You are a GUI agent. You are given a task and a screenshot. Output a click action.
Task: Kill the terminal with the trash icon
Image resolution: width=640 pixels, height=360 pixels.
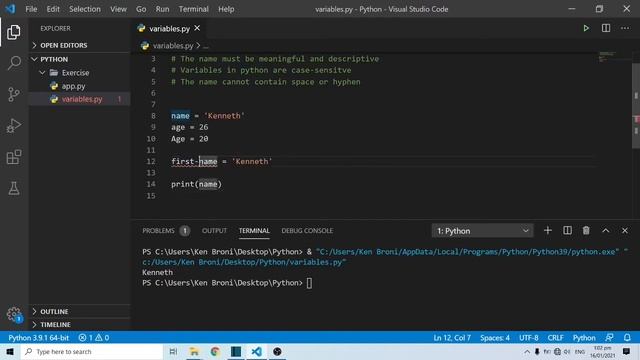click(586, 231)
